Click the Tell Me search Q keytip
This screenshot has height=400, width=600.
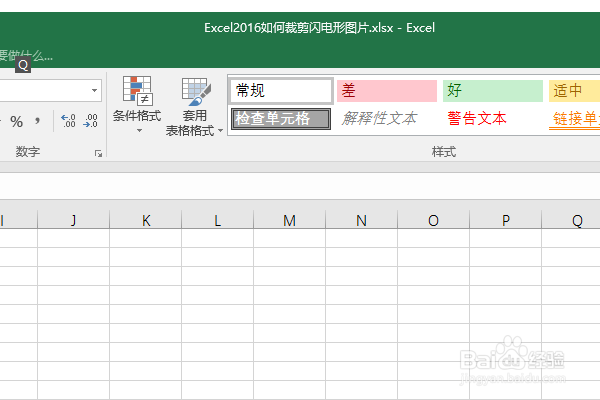23,65
